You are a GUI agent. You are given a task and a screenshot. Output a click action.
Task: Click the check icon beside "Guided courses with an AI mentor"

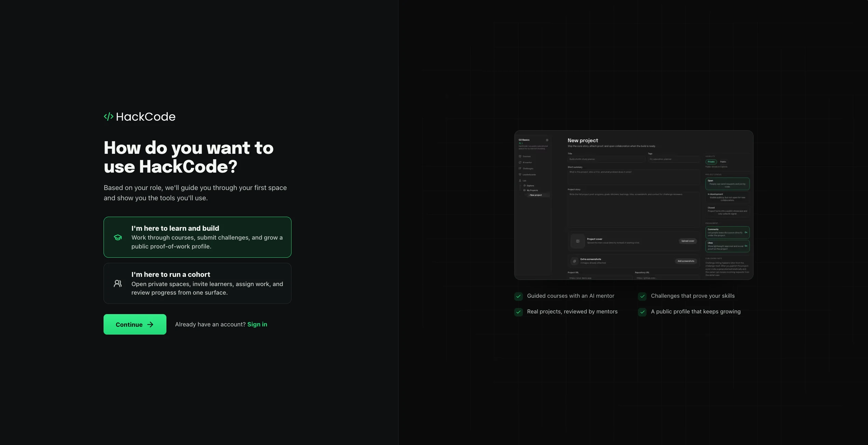point(518,296)
